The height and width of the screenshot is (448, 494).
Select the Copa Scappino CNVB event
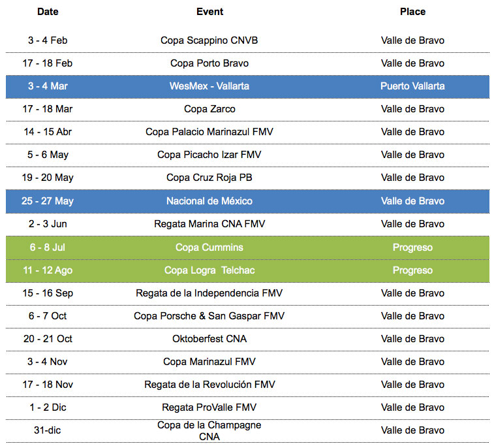[209, 40]
